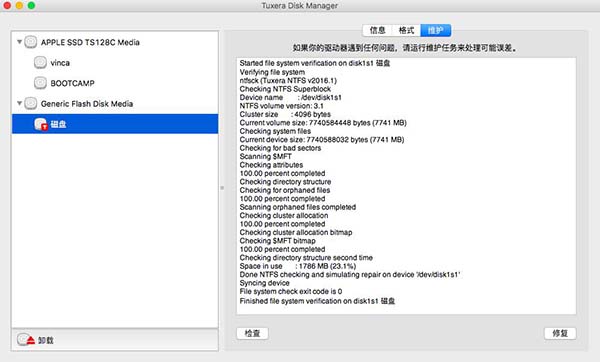
Task: Click the BOOTCAMP volume icon
Action: pos(40,83)
